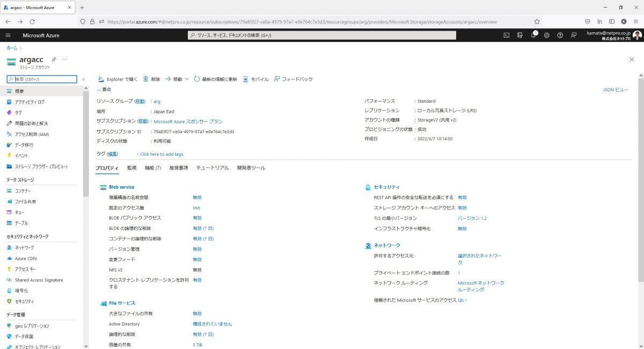
Task: Open the feedback icon in top bar
Action: 573,34
